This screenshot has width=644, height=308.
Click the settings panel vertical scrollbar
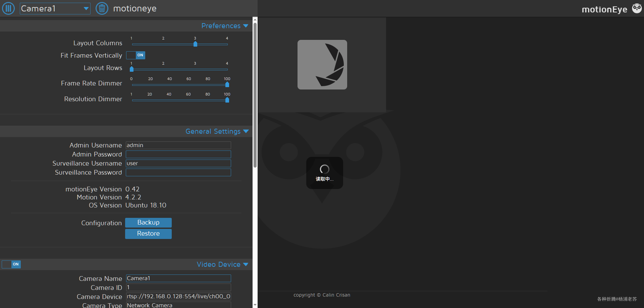pos(255,95)
